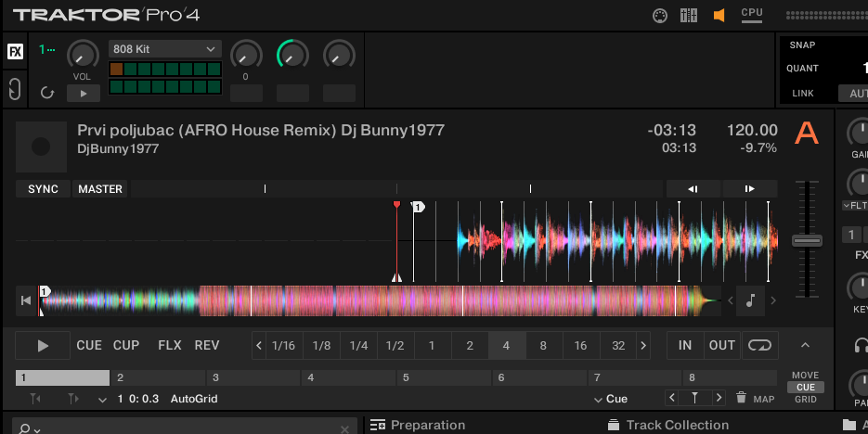This screenshot has width=868, height=434.
Task: Expand cue list chevron before 1 0:0.3
Action: click(x=102, y=400)
